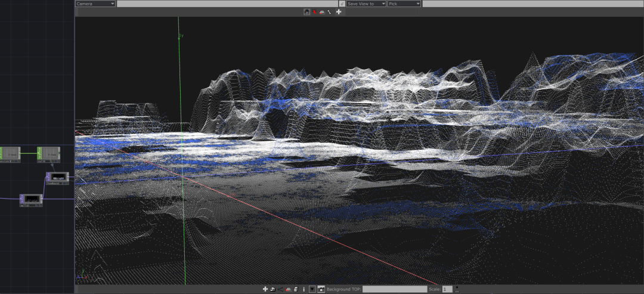Click the small icon left of Save View to
Image resolution: width=644 pixels, height=294 pixels.
342,4
